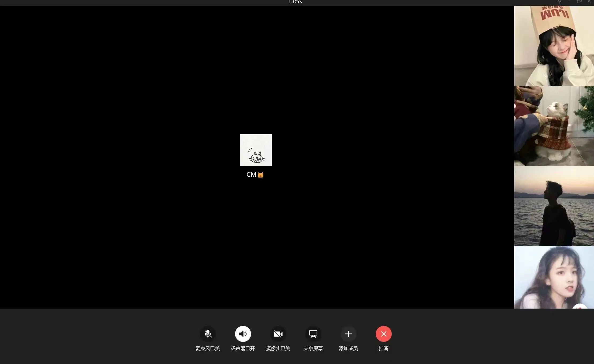Viewport: 594px width, 364px height.
Task: Click the CM name label
Action: [x=252, y=175]
